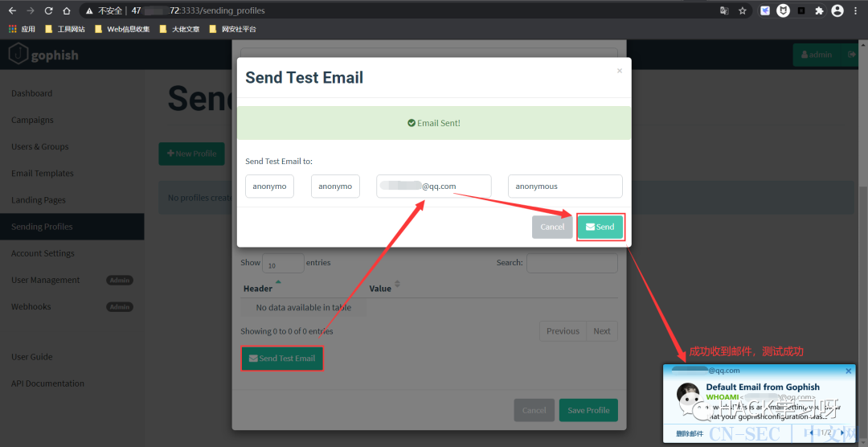Screen dimensions: 868x447
Task: Close the QQ mail notification popup
Action: [x=849, y=371]
